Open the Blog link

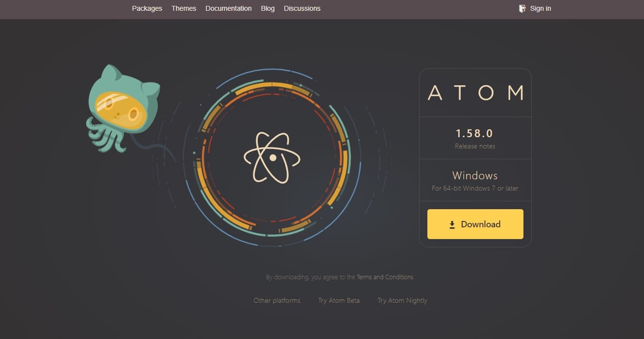coord(268,8)
